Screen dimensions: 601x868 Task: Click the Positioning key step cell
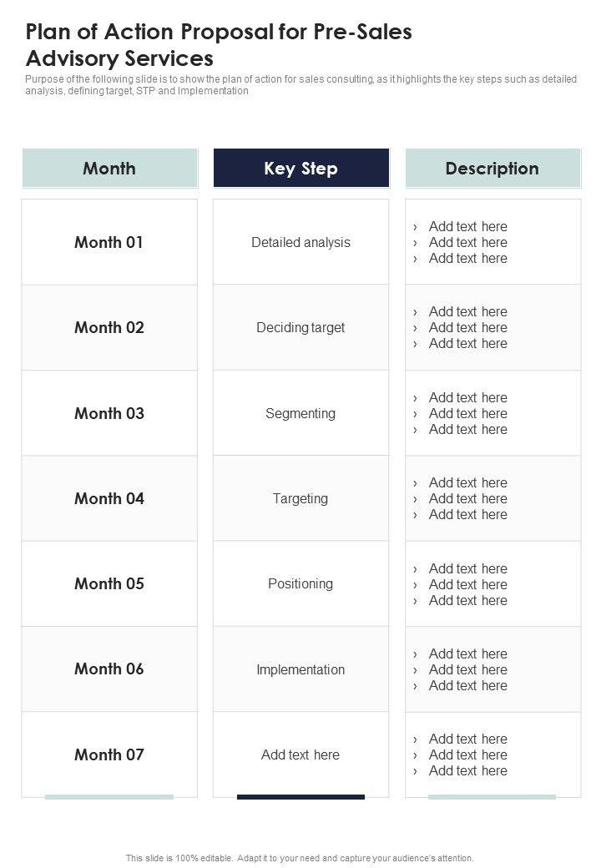click(x=300, y=584)
